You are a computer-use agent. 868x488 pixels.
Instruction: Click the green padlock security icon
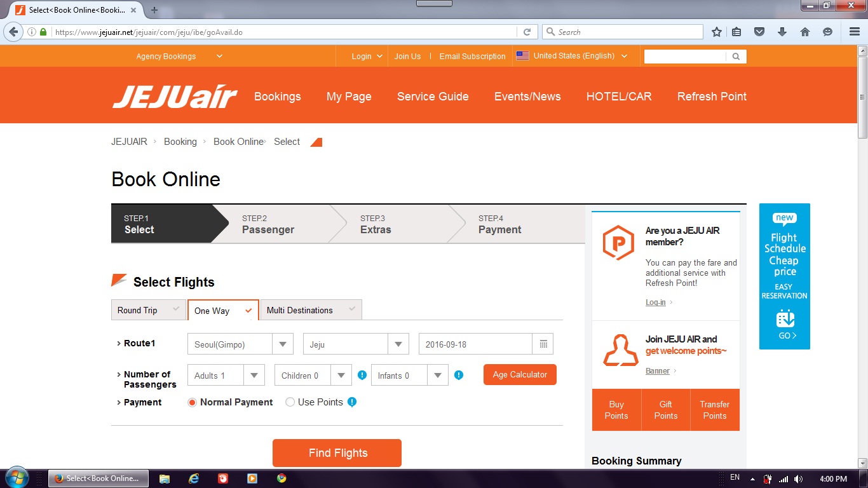point(43,32)
